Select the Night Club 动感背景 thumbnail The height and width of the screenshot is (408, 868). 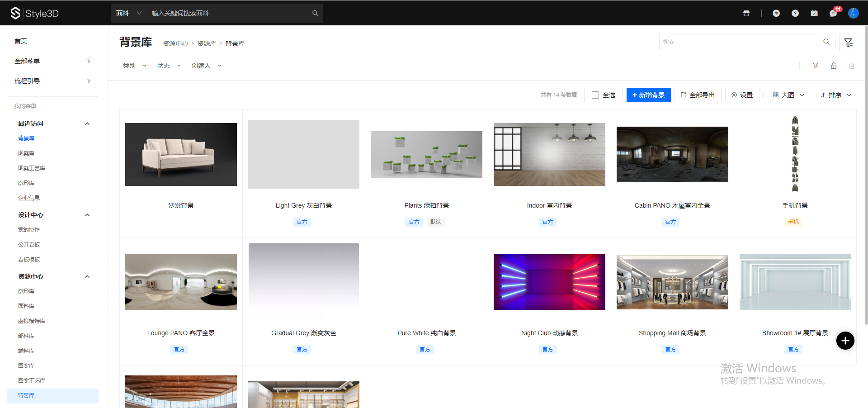coord(549,282)
